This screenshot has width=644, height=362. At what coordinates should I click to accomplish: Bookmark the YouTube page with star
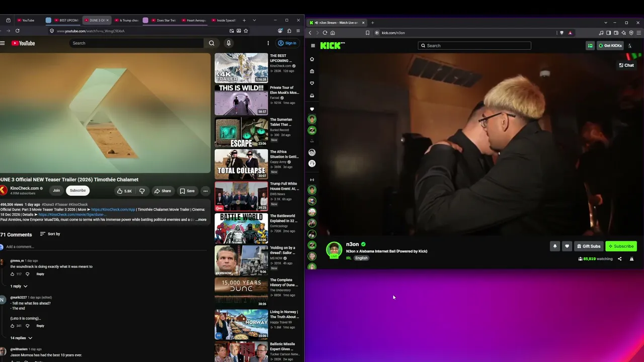246,31
